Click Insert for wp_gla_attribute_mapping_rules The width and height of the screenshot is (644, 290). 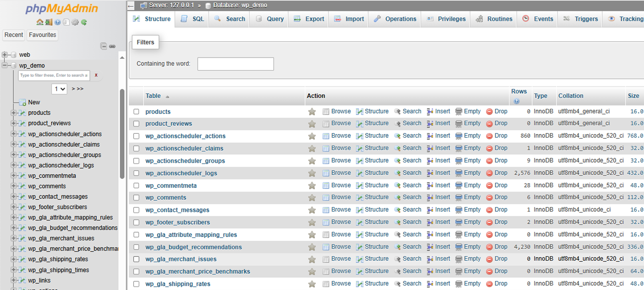[439, 235]
